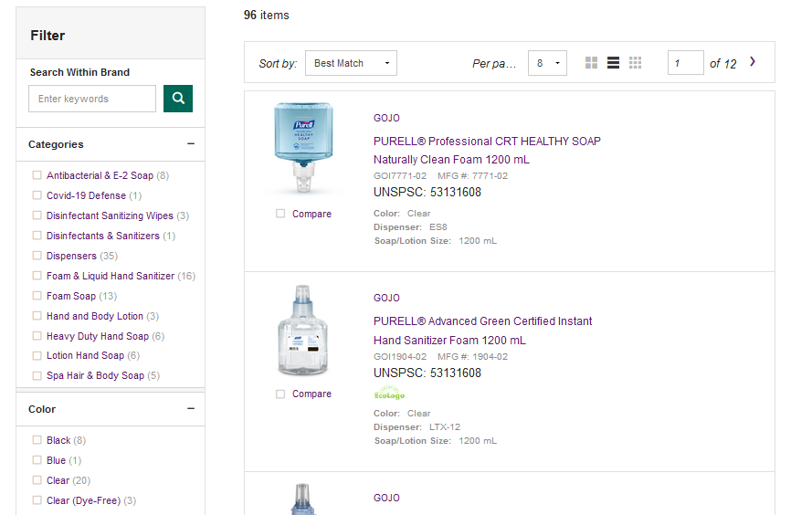Click MFG # 1904-02 text
812x515 pixels.
click(472, 357)
